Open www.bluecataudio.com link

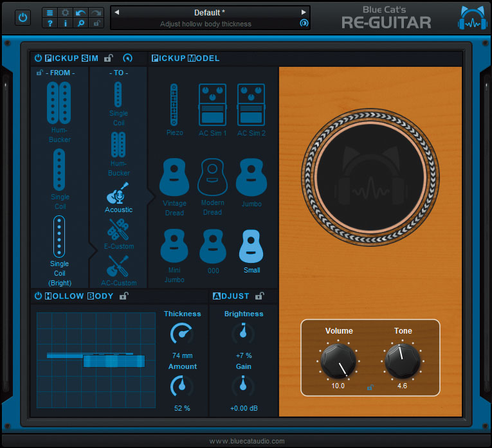[x=247, y=441]
